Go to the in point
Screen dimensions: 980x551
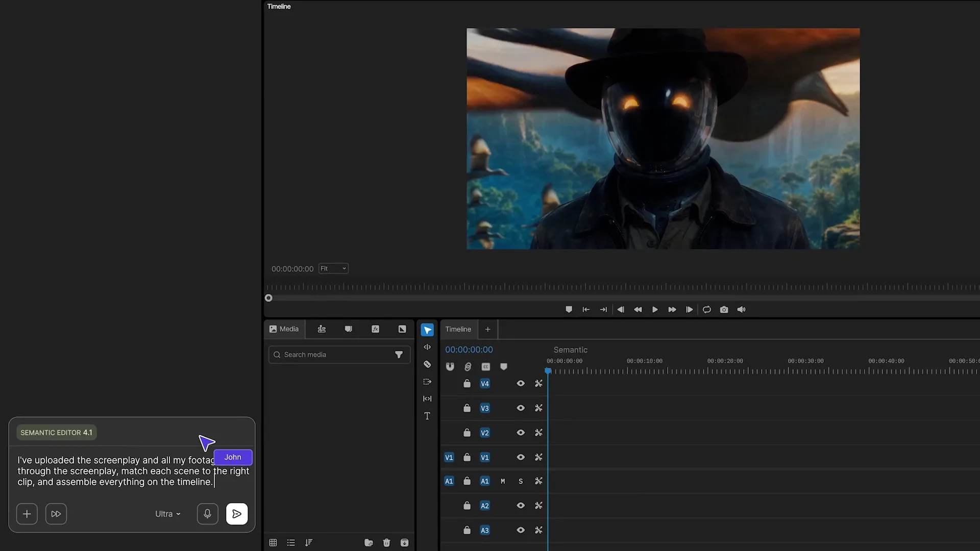(x=586, y=310)
